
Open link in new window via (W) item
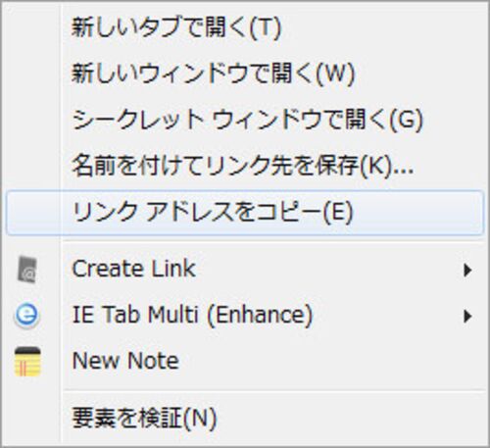pos(244,74)
